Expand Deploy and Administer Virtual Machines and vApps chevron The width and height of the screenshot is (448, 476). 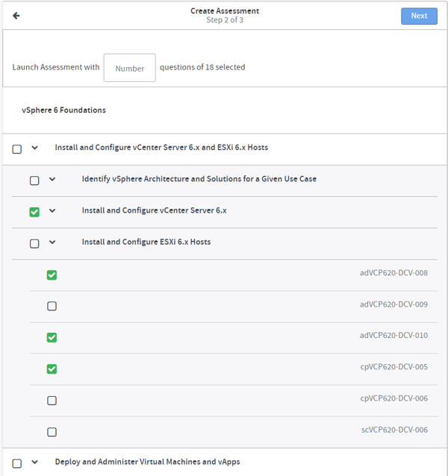point(35,462)
